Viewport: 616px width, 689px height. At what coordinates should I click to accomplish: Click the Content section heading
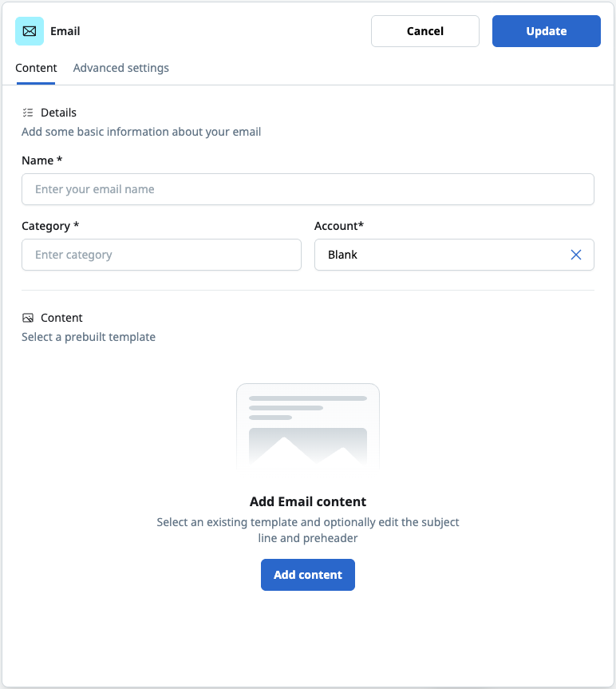(61, 318)
